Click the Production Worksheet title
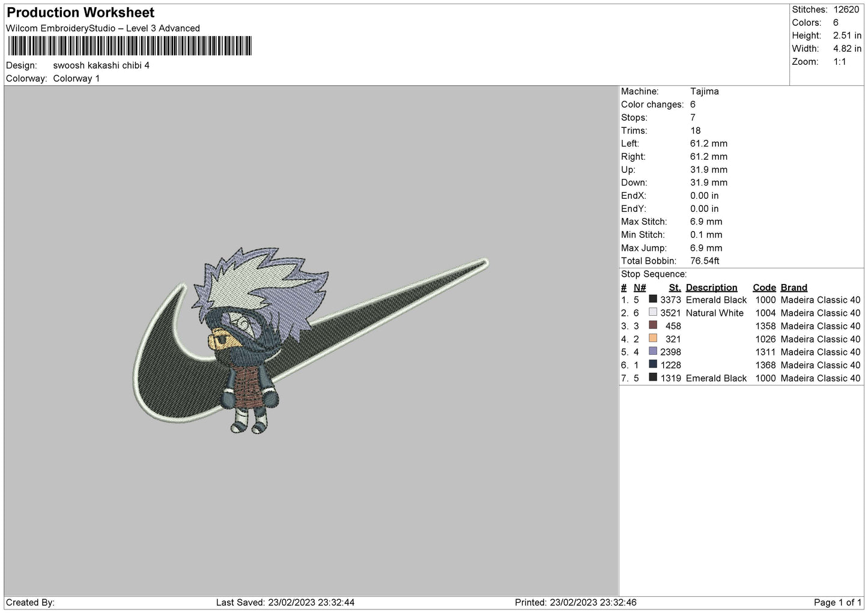The image size is (868, 613). coord(80,13)
